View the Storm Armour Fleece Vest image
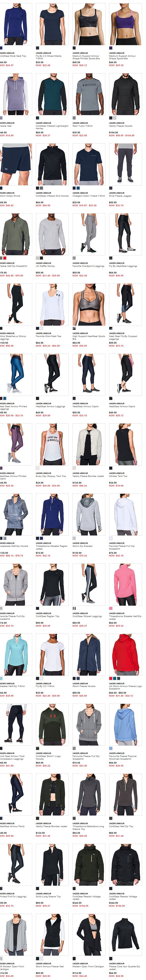146x980 pixels. click(52, 934)
